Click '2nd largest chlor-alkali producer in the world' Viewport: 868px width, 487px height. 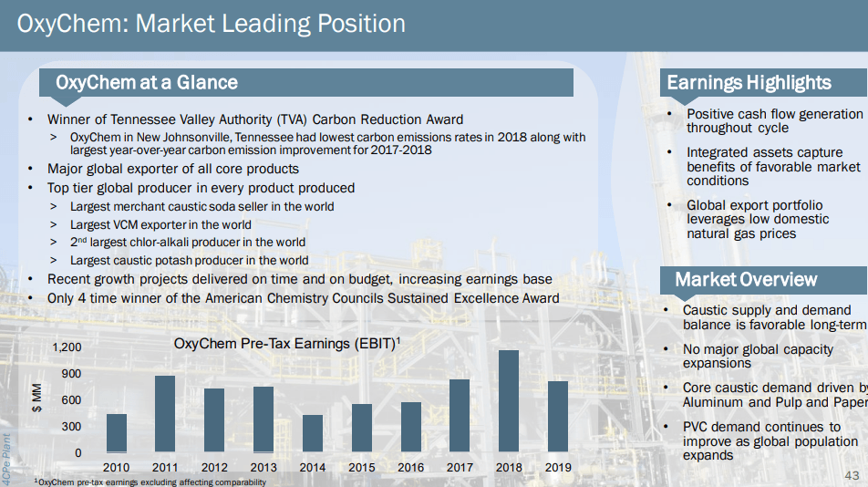[188, 243]
